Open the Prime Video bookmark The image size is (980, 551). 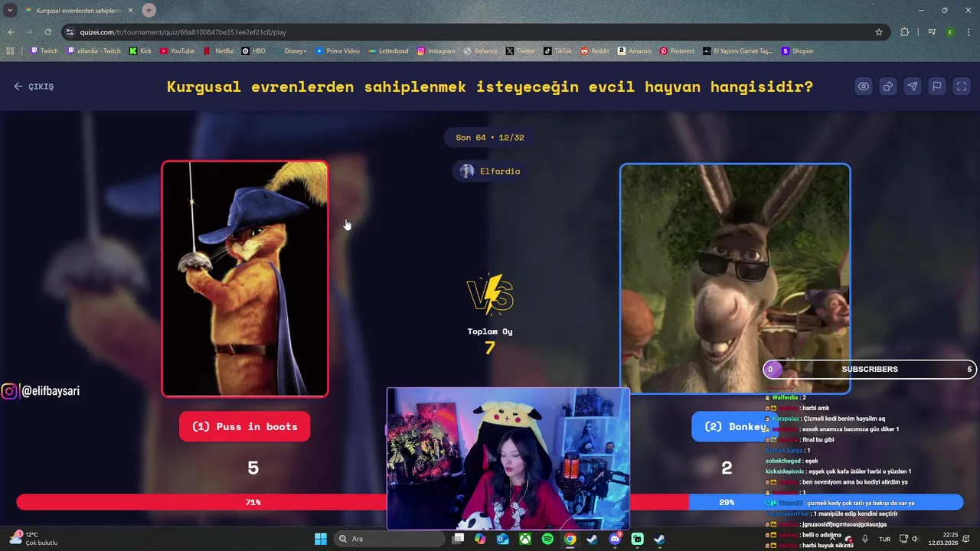tap(338, 51)
